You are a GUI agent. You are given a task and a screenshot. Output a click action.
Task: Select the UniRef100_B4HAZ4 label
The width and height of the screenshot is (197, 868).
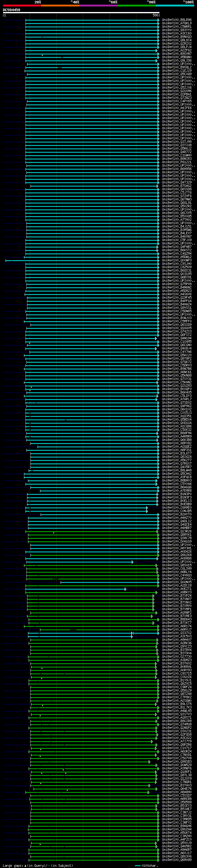(x=177, y=305)
